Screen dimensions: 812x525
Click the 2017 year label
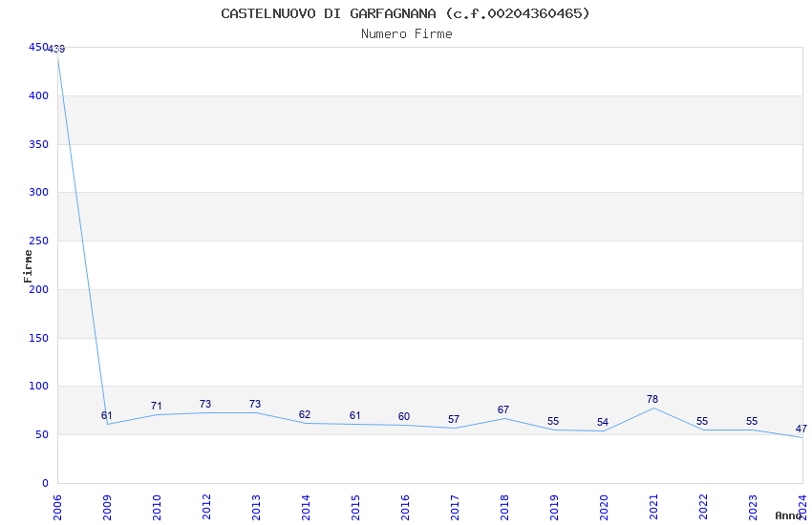(x=455, y=507)
